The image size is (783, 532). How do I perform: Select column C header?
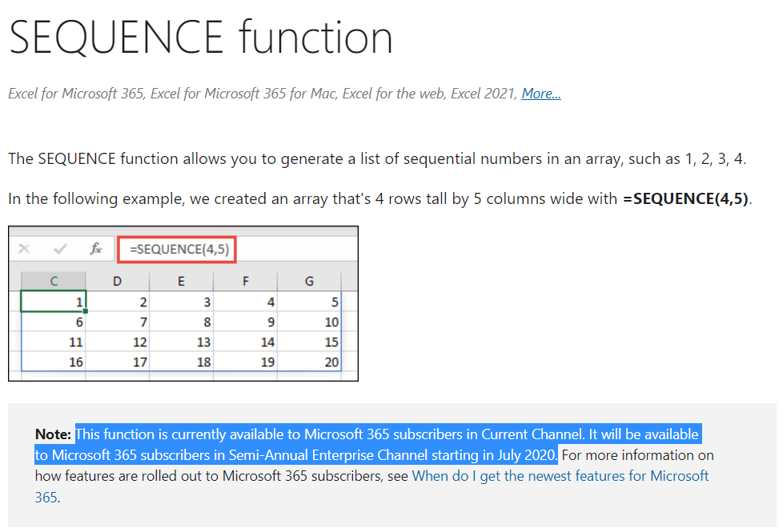point(54,282)
